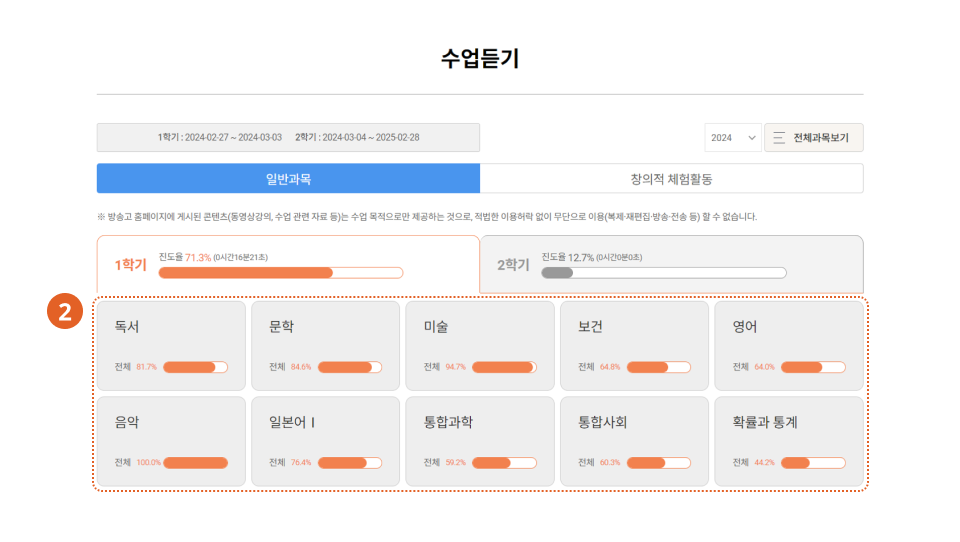Click the 60.3% value on 통합사회 card

point(610,462)
